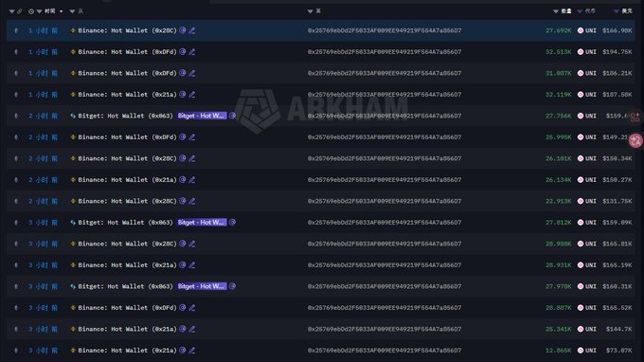Image resolution: width=644 pixels, height=362 pixels.
Task: Open the 代币 token filter funnel
Action: click(x=580, y=11)
